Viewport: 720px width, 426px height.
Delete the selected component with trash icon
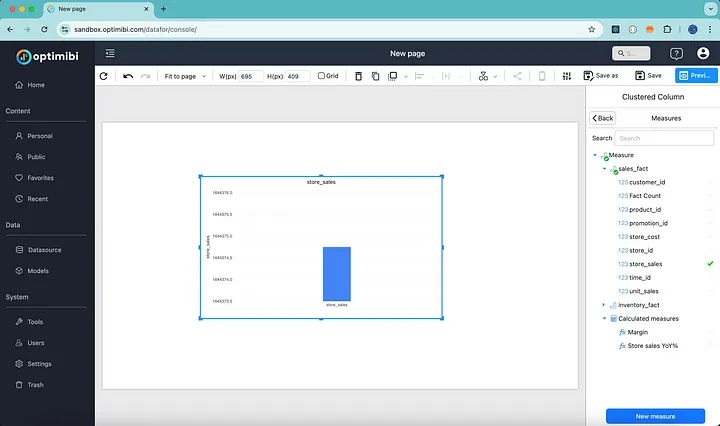[359, 76]
